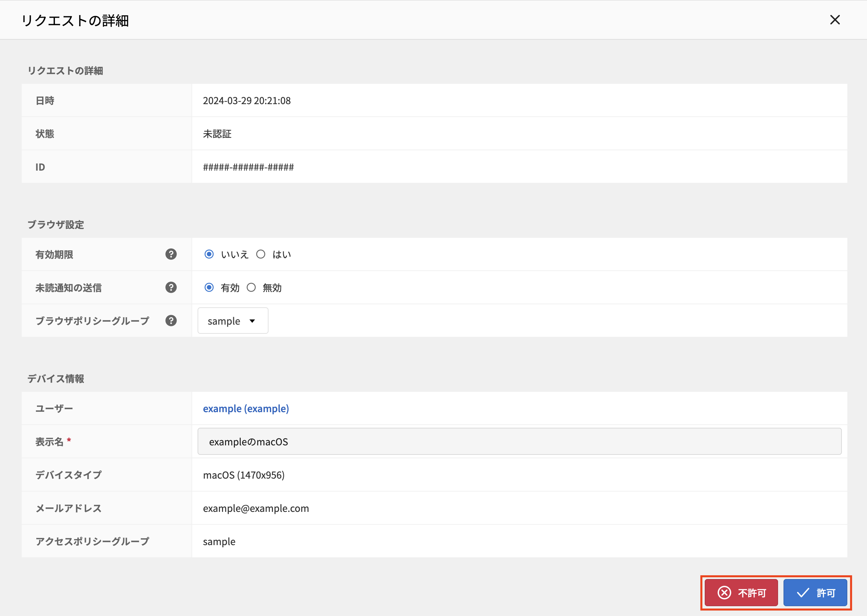Screen dimensions: 867x616
Task: Select いいえ for 有効期限
Action: click(209, 254)
